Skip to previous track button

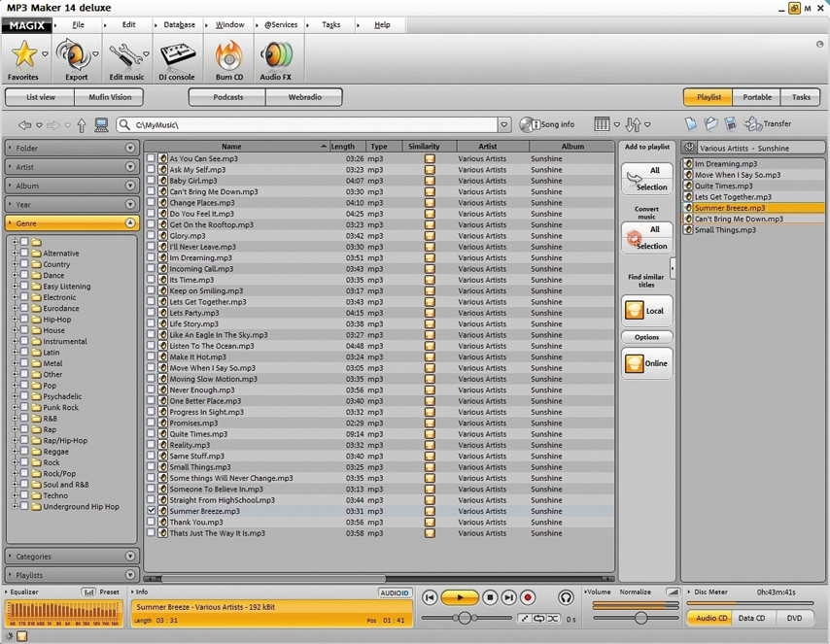[430, 597]
